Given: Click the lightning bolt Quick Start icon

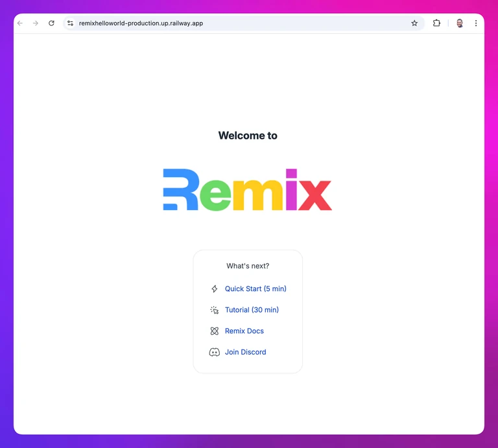Looking at the screenshot, I should [x=215, y=289].
